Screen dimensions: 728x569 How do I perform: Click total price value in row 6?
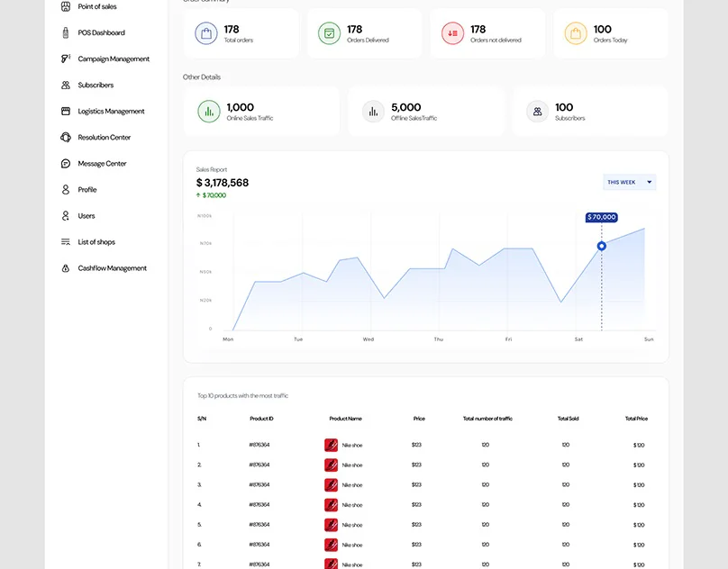point(639,545)
